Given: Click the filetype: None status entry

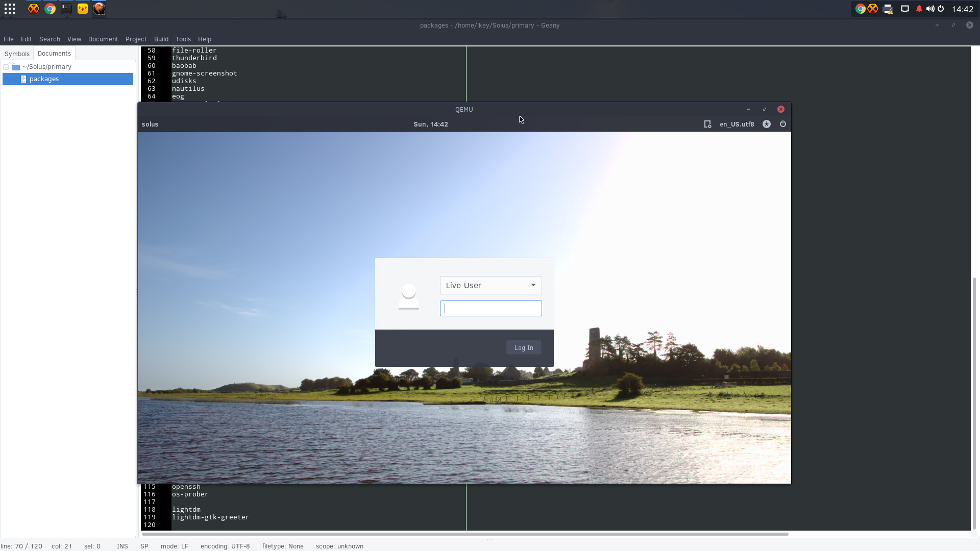Looking at the screenshot, I should 283,546.
